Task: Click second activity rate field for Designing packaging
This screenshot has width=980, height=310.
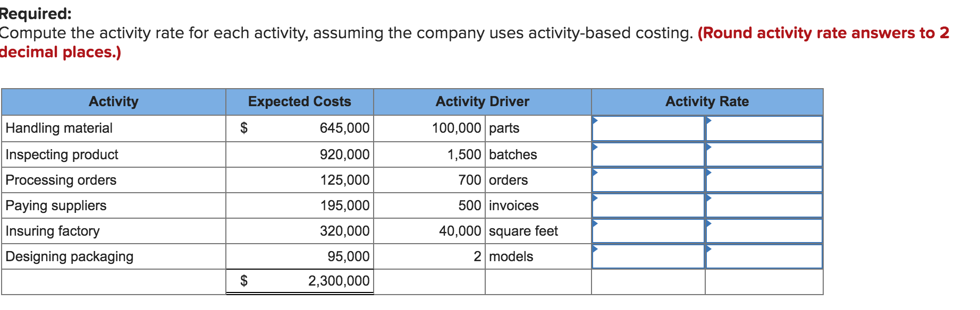Action: (764, 256)
